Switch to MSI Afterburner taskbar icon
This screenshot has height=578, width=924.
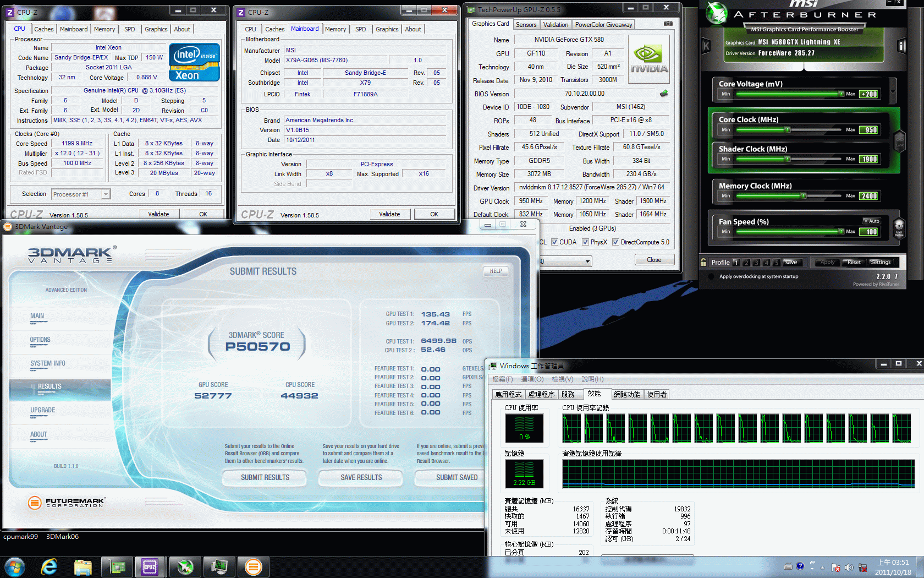click(185, 566)
